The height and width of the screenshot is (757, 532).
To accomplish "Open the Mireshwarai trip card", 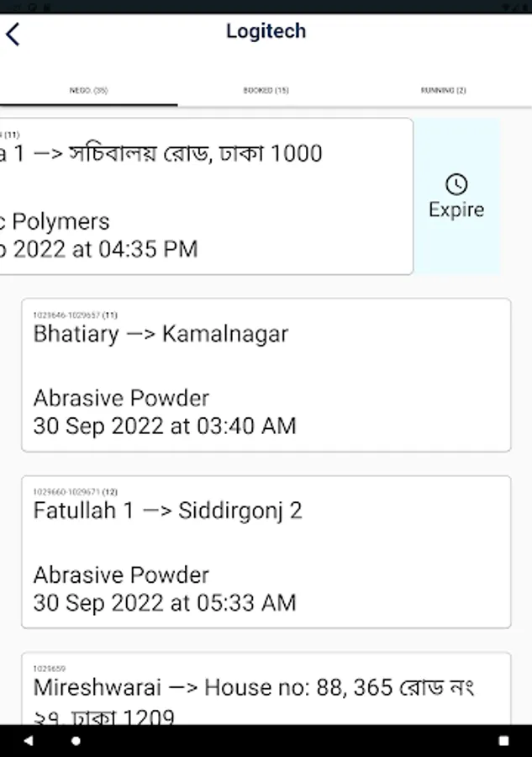I will (266, 688).
